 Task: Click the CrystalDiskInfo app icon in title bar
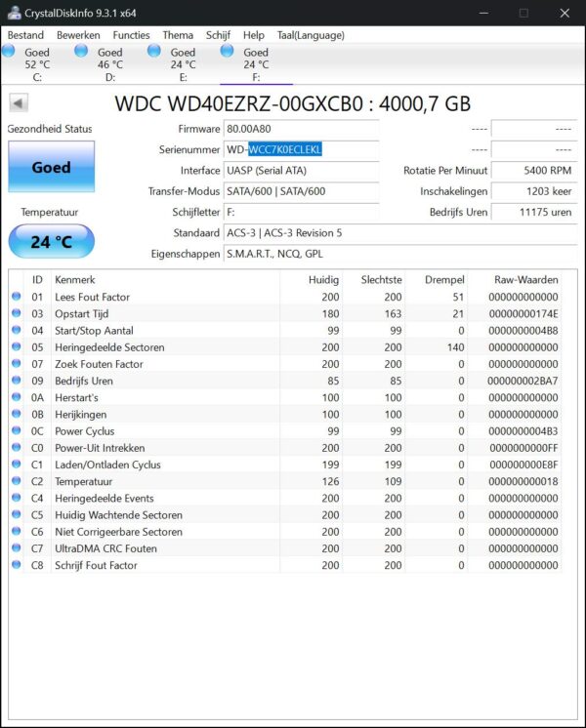[14, 13]
